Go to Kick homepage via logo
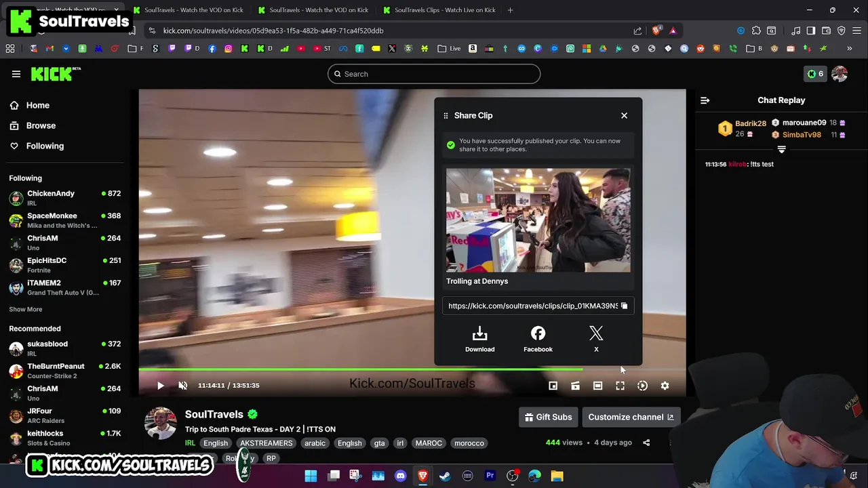Screen dimensions: 868x488 click(x=56, y=74)
